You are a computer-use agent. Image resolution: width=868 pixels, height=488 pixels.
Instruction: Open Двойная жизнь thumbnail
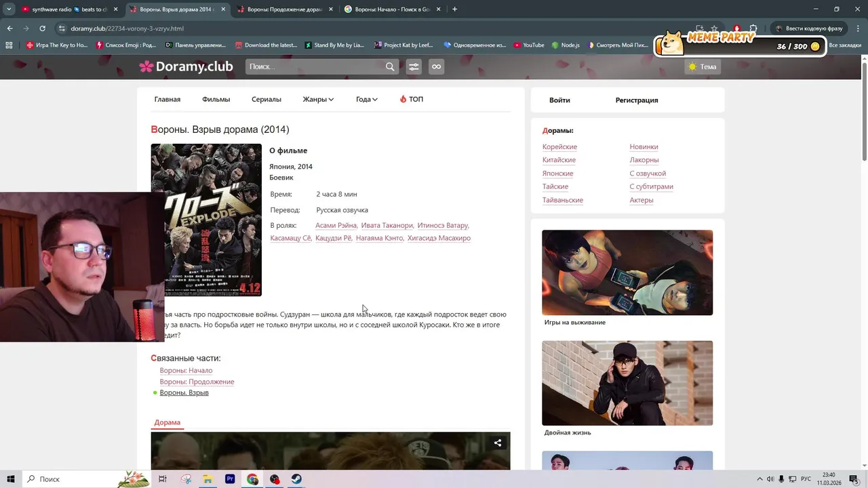tap(627, 383)
